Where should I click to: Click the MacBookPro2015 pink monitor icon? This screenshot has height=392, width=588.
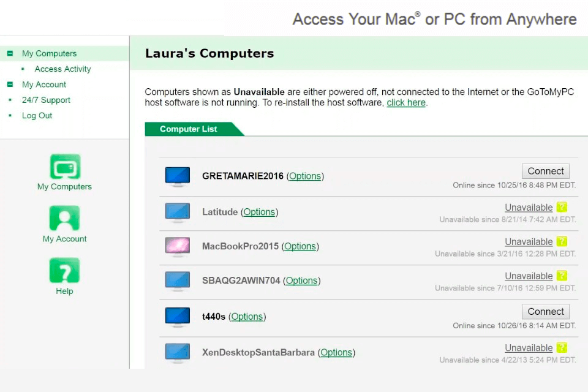(x=178, y=246)
